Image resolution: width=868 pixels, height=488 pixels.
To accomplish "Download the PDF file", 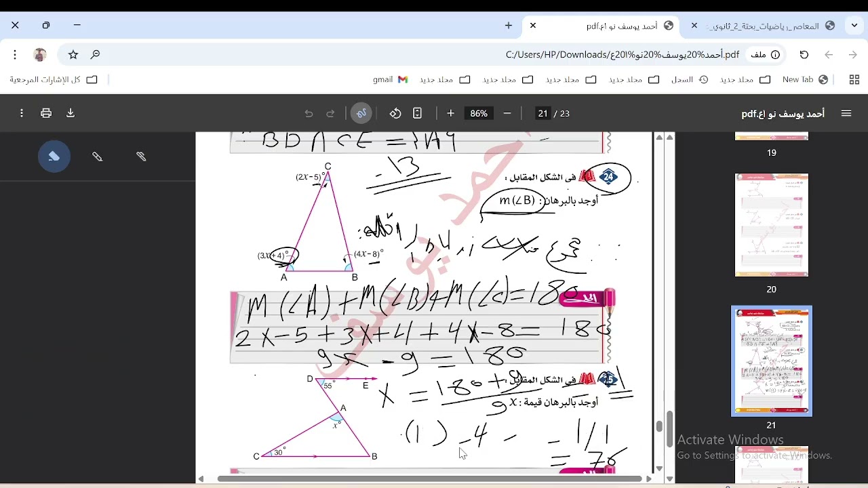I will [71, 113].
